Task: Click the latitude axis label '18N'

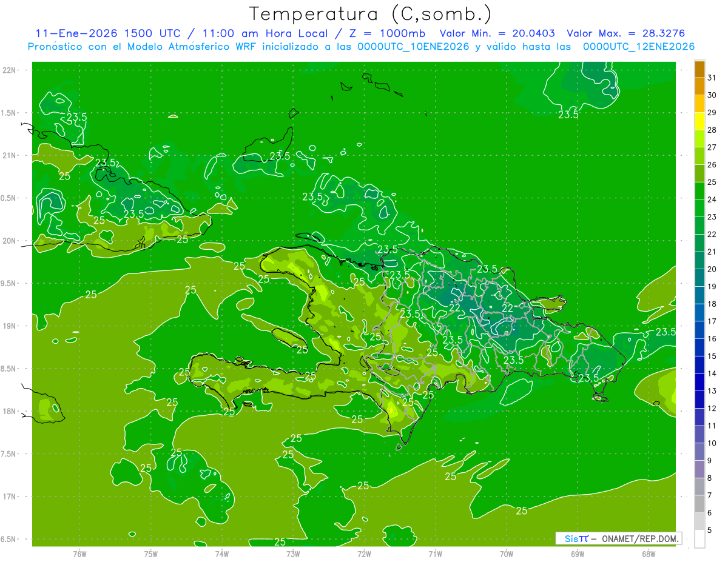Action: (x=9, y=411)
